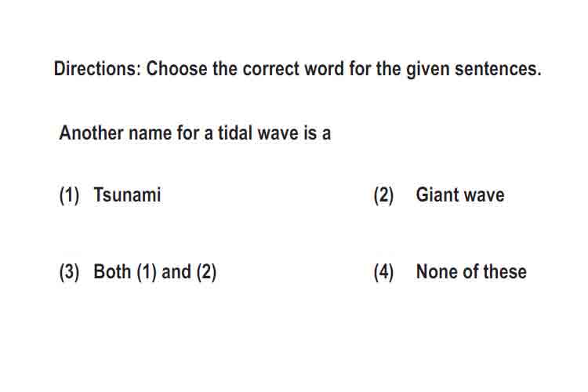Click the (1) option number marker

coord(69,195)
